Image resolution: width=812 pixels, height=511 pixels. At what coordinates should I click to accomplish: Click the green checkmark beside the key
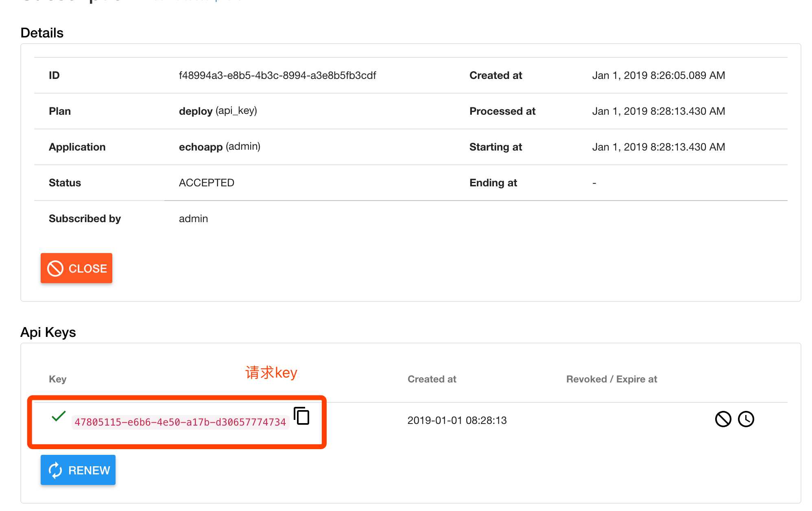(x=59, y=416)
